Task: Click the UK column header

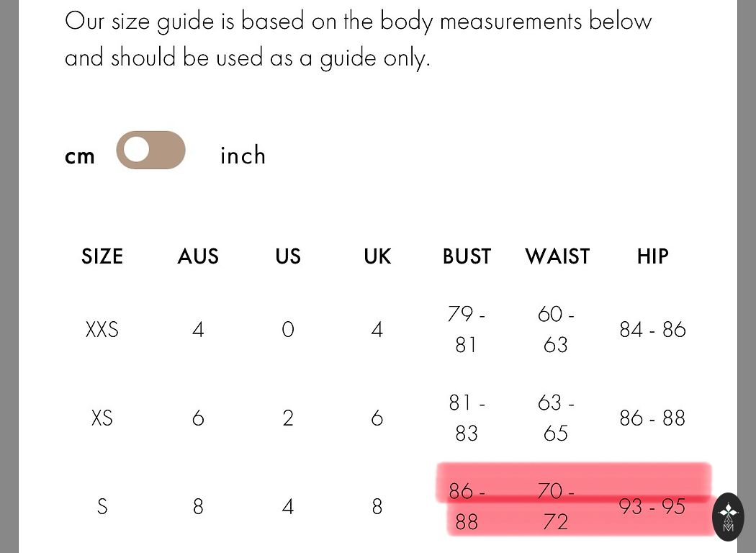Action: coord(377,256)
